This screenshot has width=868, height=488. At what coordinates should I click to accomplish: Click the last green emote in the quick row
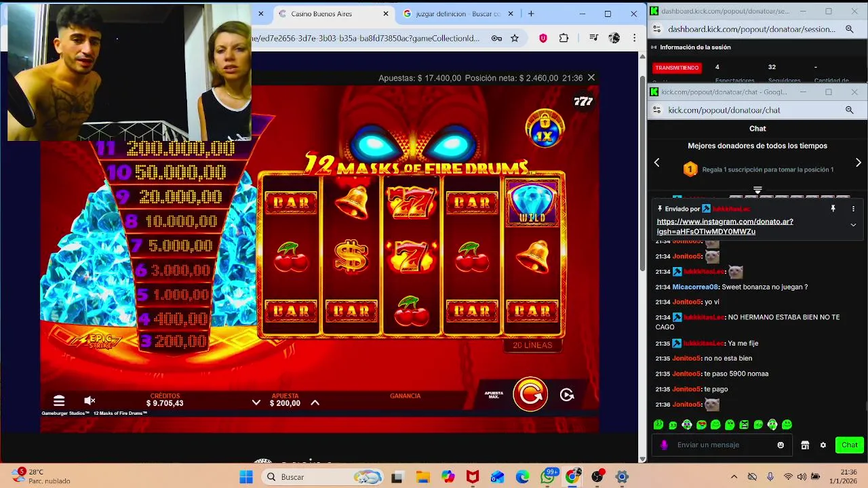[787, 425]
